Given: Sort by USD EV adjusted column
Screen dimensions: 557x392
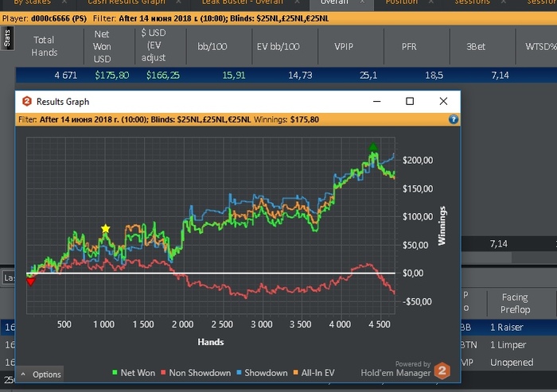Looking at the screenshot, I should 154,45.
